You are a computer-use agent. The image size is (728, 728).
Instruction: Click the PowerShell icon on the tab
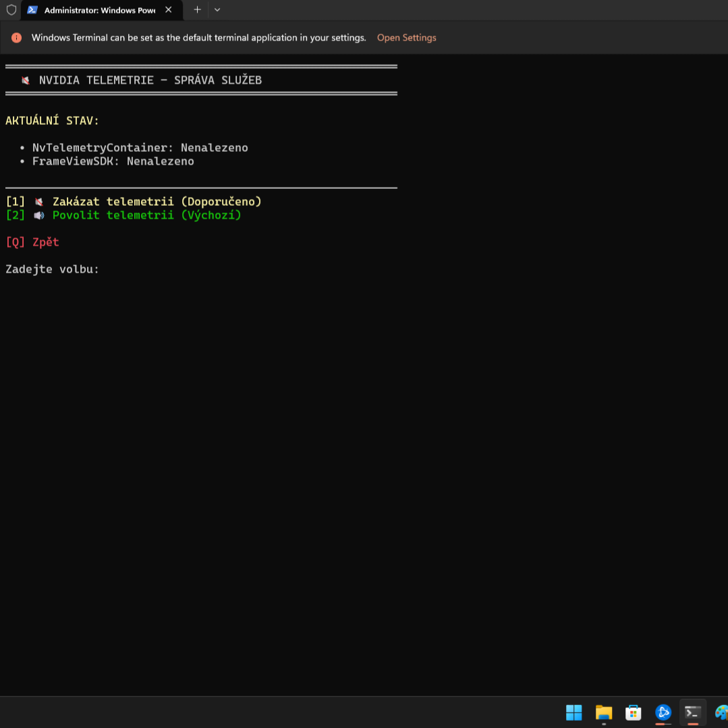coord(32,10)
